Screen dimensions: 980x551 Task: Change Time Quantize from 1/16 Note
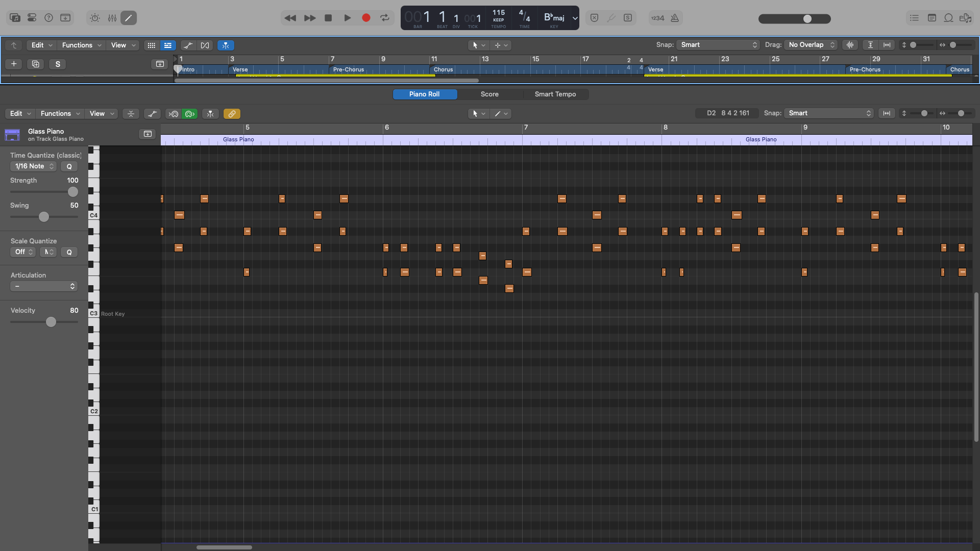point(33,166)
